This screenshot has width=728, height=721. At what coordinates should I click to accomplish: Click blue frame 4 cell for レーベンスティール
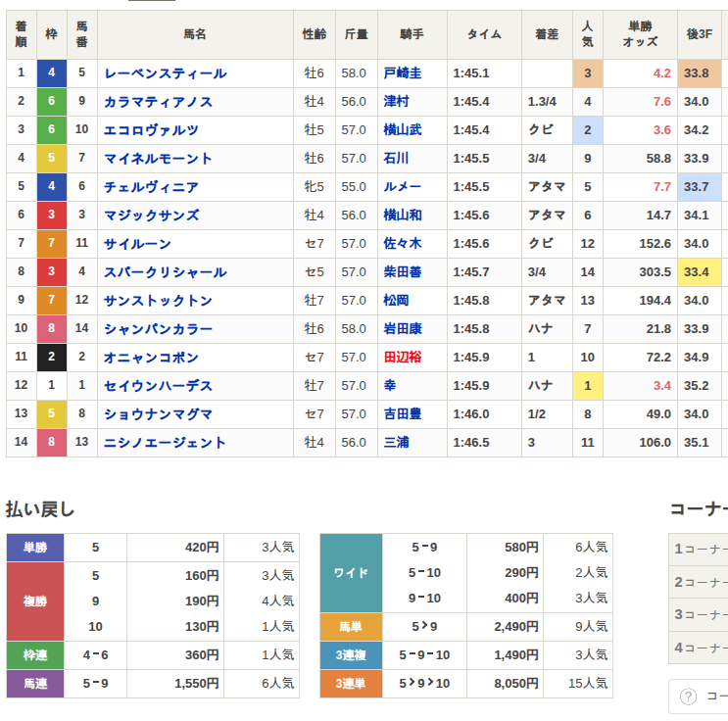point(52,73)
